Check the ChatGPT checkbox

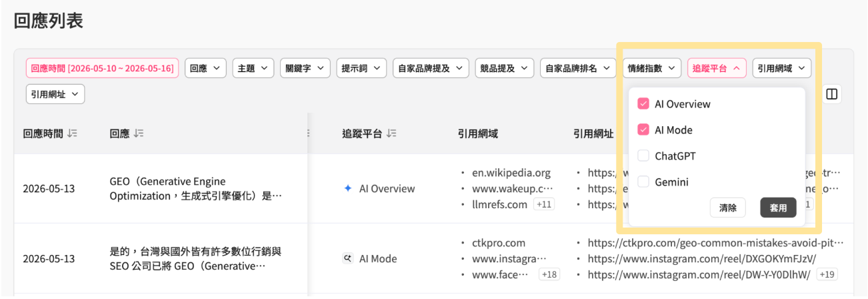[x=643, y=156]
